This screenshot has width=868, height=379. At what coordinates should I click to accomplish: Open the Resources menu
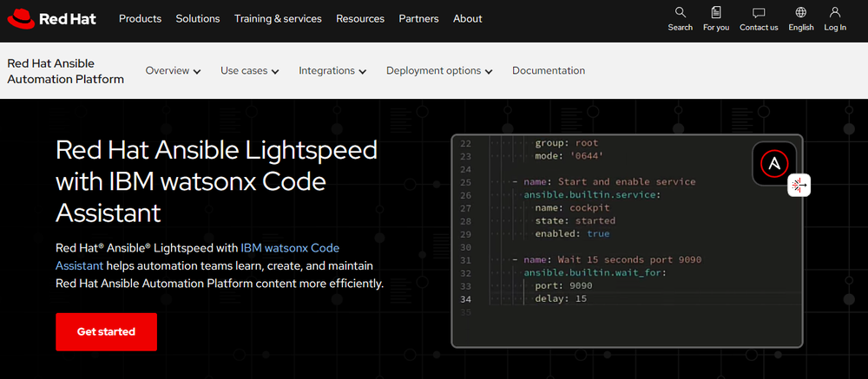[x=360, y=19]
